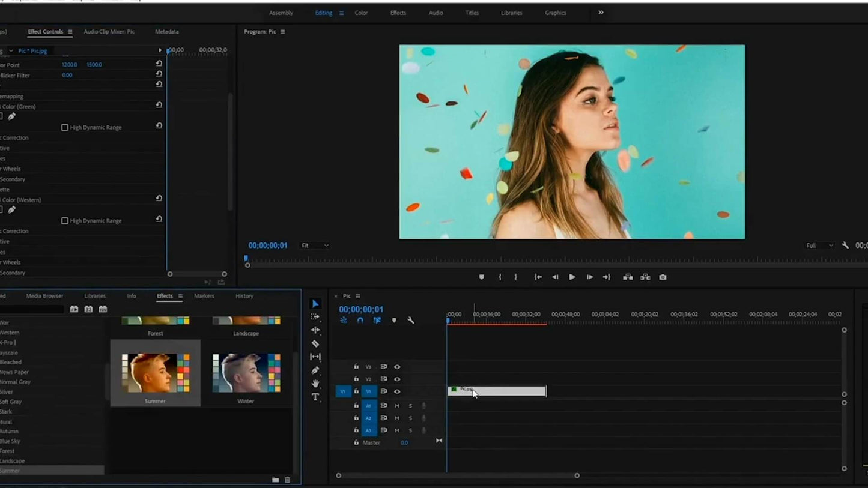
Task: Select the Razor tool
Action: coord(315,343)
